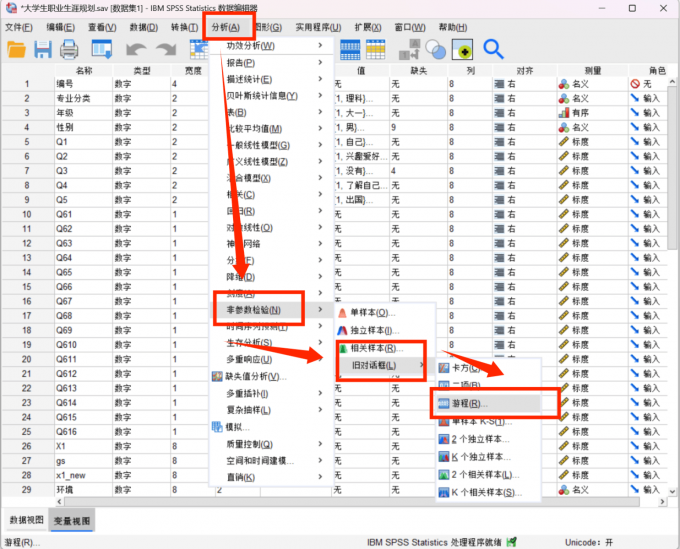Image resolution: width=680 pixels, height=549 pixels.
Task: Click the variable name cell 专业分类
Action: (x=83, y=98)
